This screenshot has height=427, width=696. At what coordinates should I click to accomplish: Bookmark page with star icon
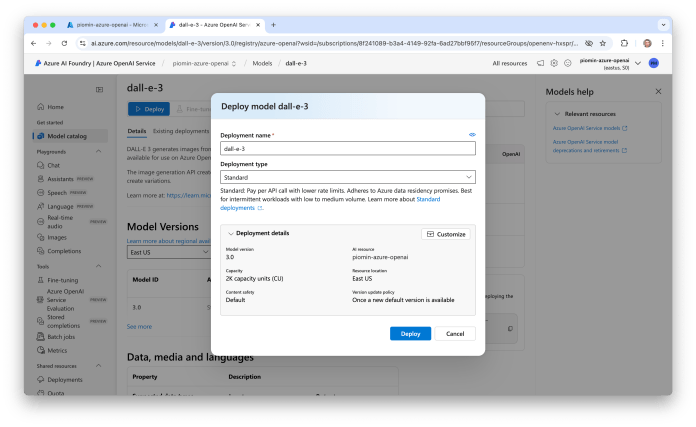click(603, 43)
